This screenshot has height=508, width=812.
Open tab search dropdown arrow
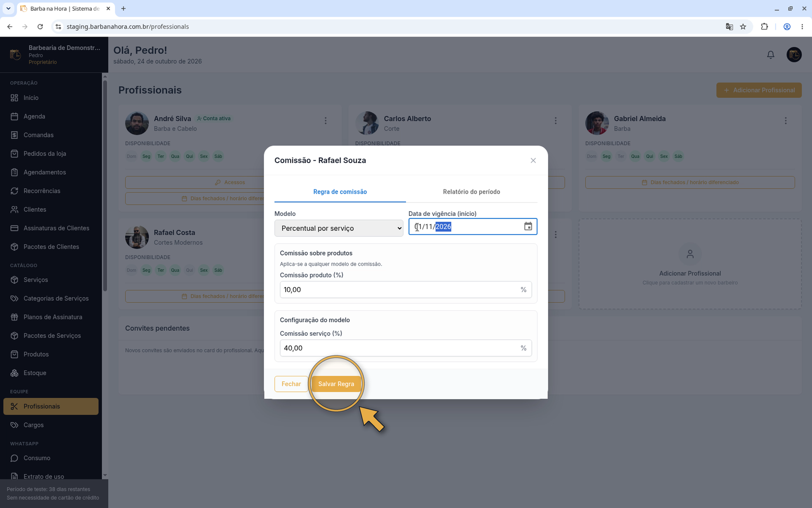pos(8,9)
